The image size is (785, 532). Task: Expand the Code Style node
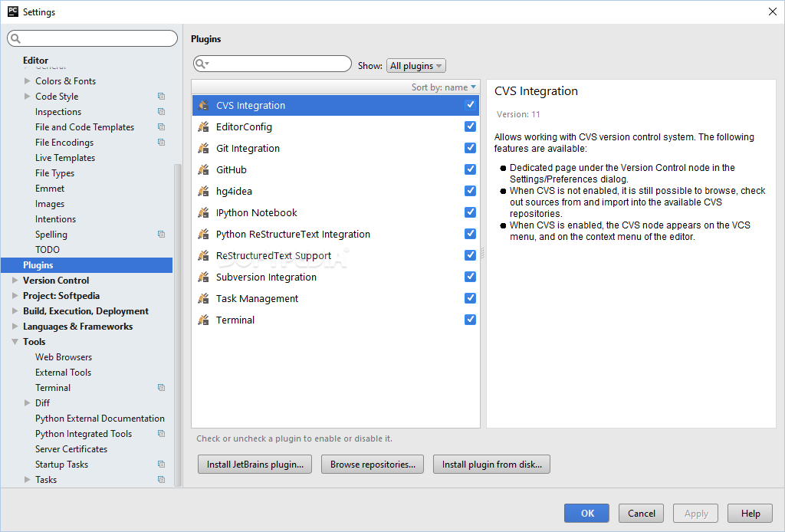[x=27, y=96]
